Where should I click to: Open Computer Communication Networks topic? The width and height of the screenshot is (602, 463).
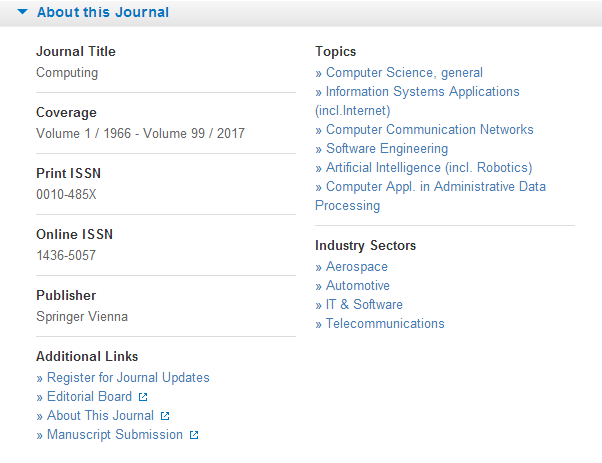(429, 129)
